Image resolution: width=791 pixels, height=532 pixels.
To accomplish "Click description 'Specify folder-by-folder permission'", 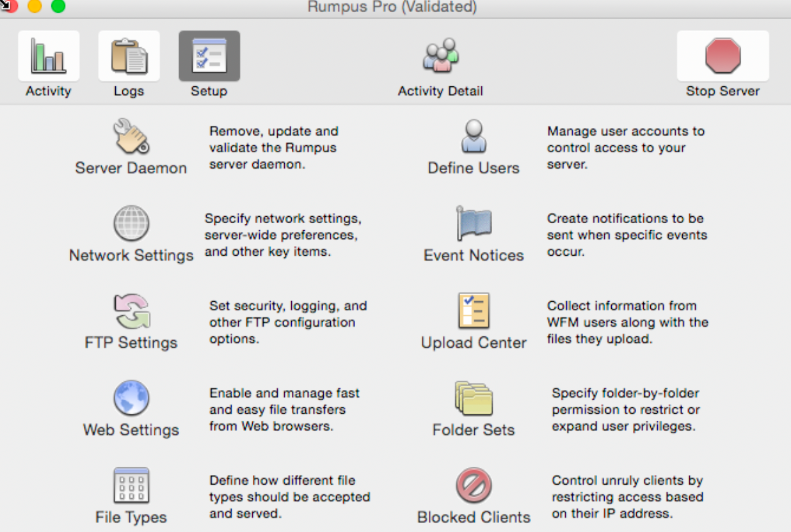I will tap(626, 409).
